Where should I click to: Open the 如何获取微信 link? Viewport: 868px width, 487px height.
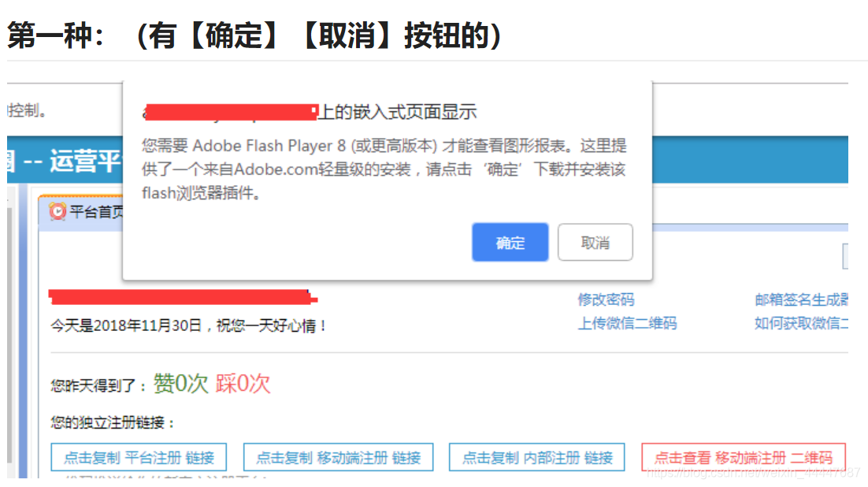(801, 323)
